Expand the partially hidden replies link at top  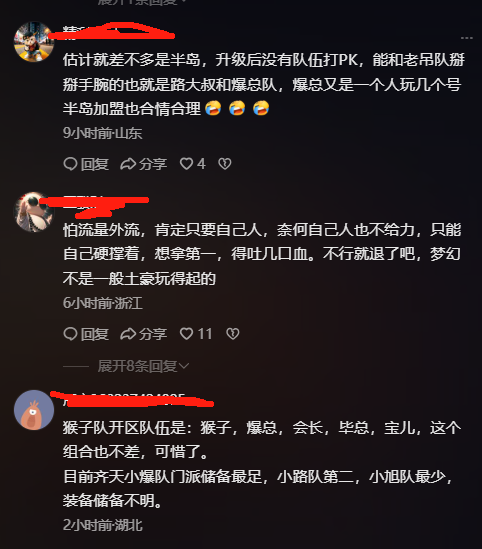click(142, 2)
